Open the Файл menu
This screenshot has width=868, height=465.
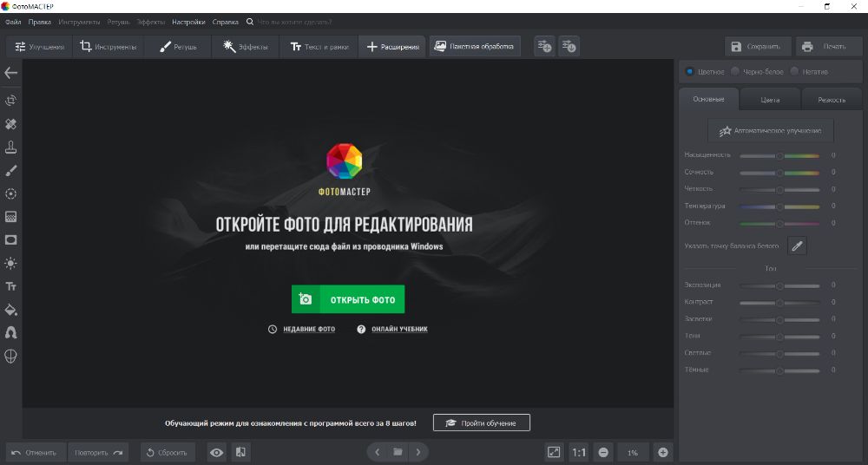click(x=13, y=21)
